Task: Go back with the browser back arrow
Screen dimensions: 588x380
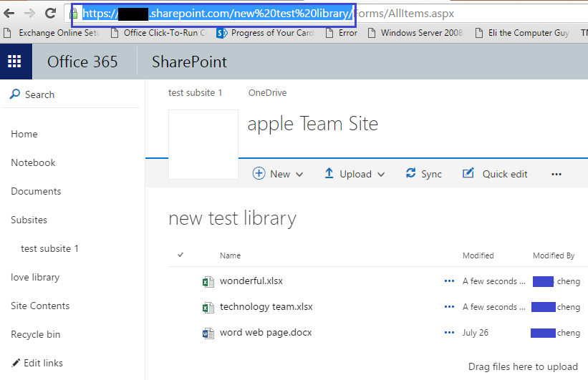Action: 9,14
